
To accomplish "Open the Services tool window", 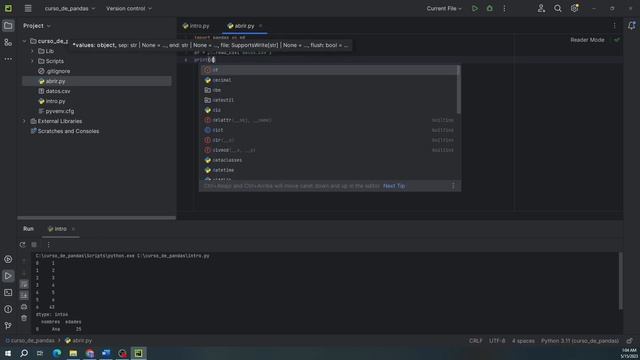I will pyautogui.click(x=8, y=259).
